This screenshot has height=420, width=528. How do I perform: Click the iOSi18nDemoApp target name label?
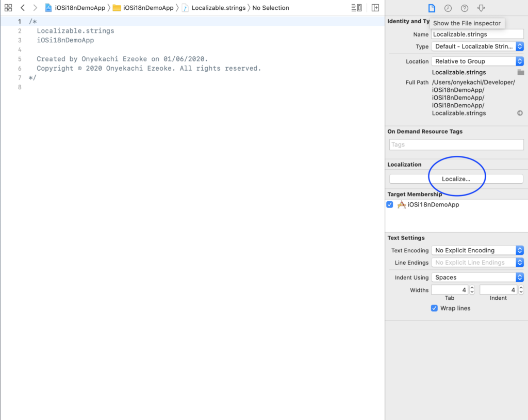tap(433, 205)
